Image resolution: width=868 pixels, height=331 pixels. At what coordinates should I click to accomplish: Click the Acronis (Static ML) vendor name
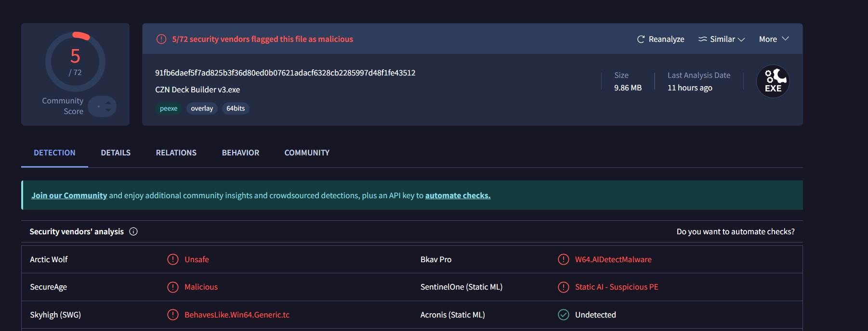pos(452,315)
